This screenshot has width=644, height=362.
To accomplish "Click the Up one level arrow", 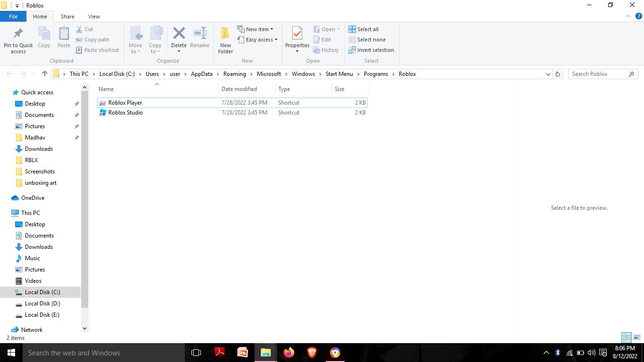I will click(45, 74).
